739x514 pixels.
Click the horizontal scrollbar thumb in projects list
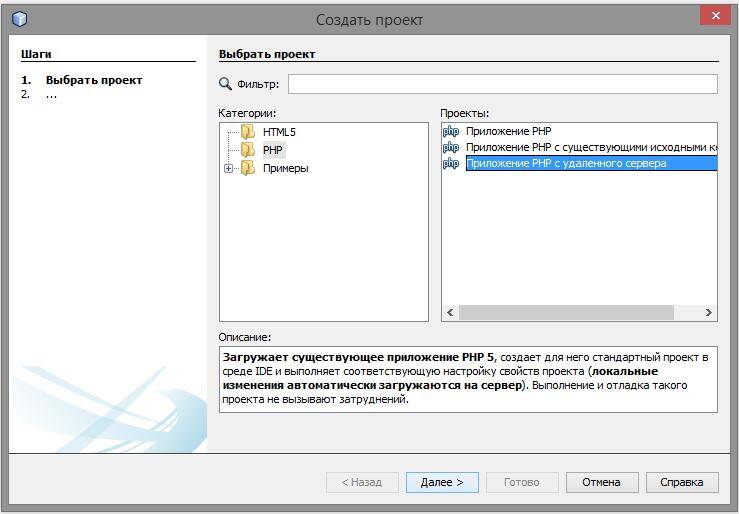click(x=567, y=312)
